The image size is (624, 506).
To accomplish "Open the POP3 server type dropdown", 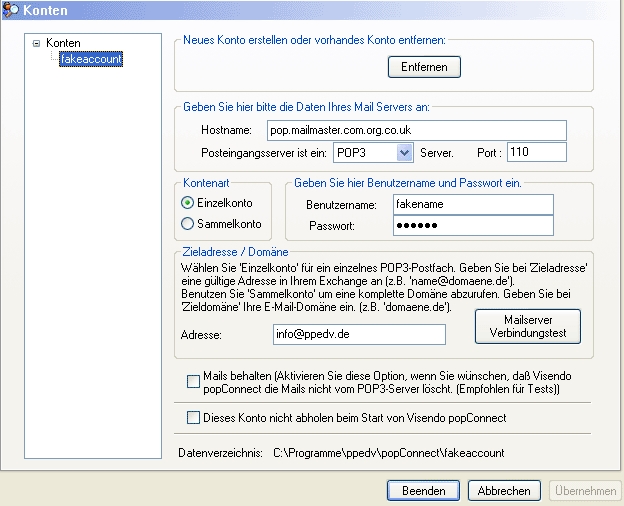I will tap(404, 153).
